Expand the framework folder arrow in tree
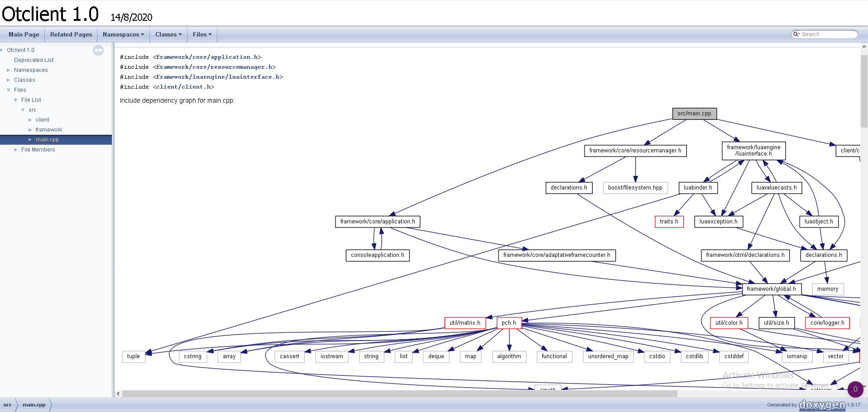Screen dimensions: 868x412 30,130
